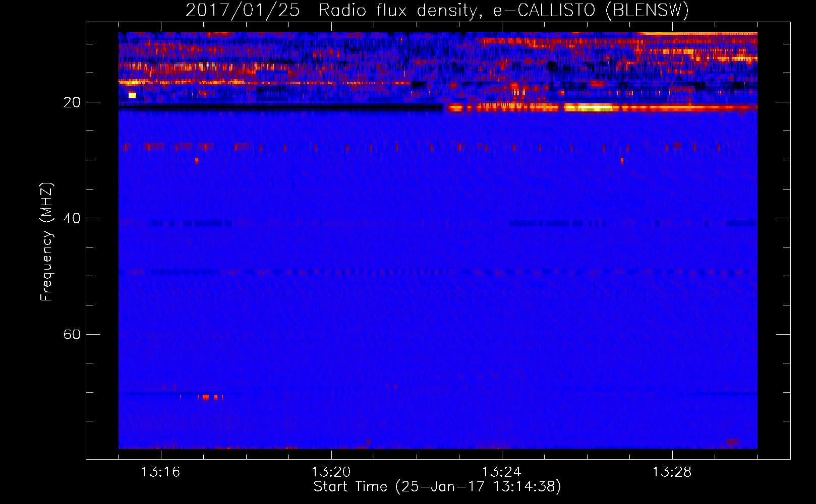
Task: Click the 20 MHz frequency tick label
Action: (72, 102)
